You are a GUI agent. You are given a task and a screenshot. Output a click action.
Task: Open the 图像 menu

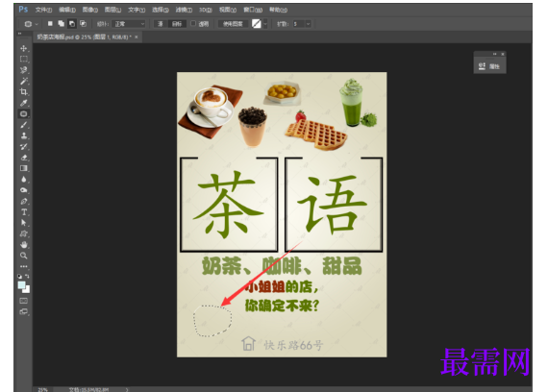89,10
